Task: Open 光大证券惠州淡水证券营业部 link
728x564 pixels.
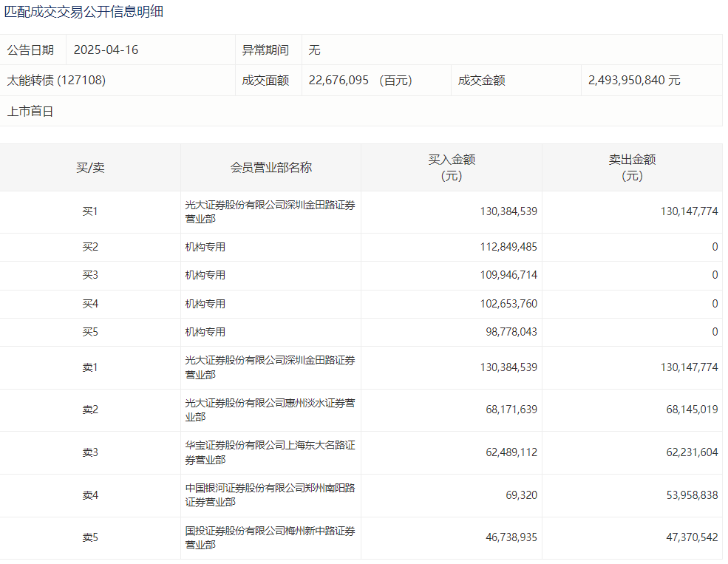Action: (270, 410)
